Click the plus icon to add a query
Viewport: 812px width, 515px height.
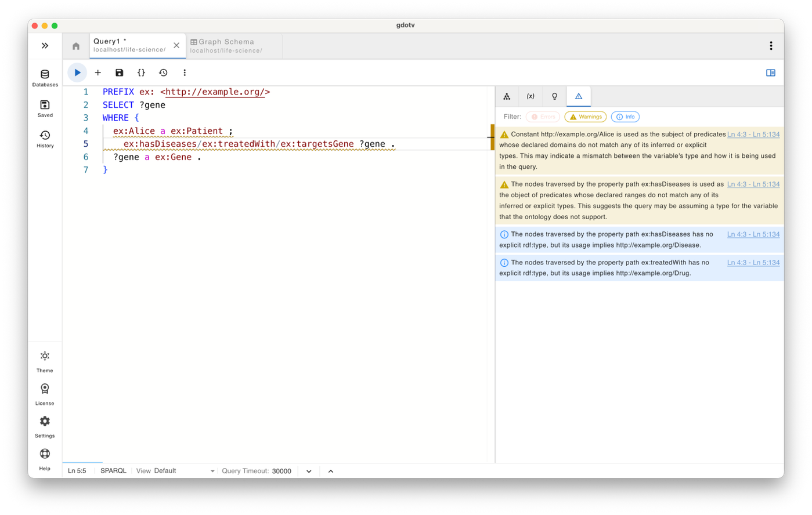(x=98, y=72)
